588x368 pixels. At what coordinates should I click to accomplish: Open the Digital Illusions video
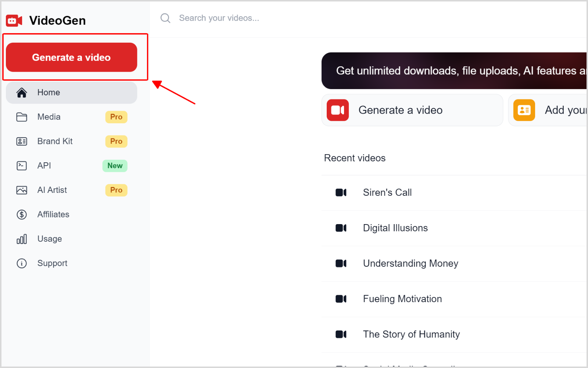(454, 228)
